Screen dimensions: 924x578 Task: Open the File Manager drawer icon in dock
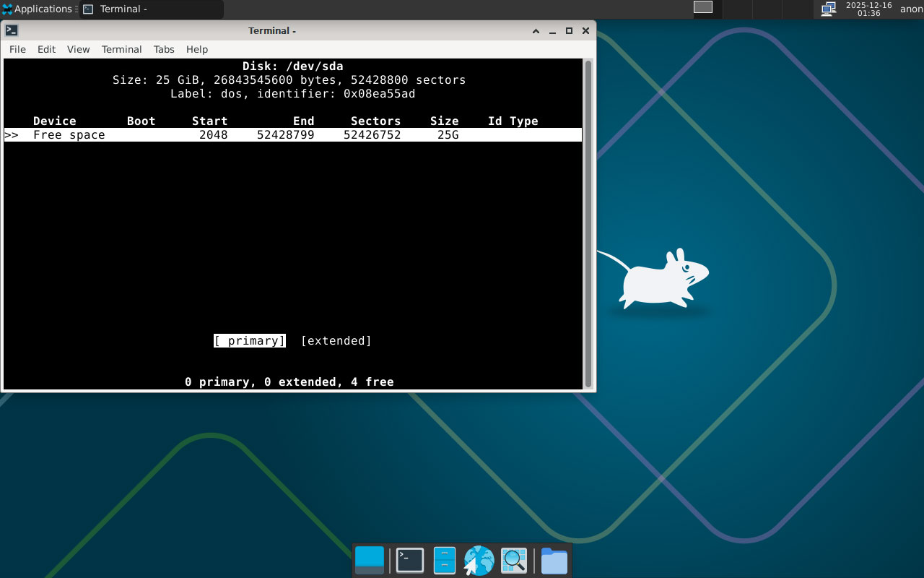click(x=444, y=560)
